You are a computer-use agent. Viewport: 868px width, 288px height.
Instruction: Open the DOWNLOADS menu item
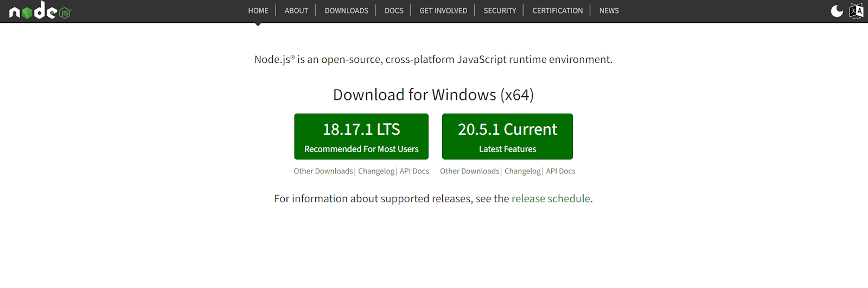(x=346, y=10)
